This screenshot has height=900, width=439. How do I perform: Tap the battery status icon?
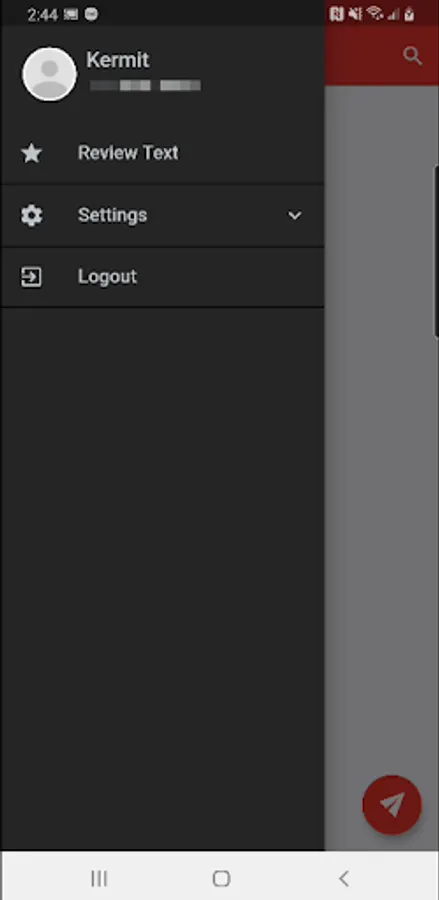(409, 14)
